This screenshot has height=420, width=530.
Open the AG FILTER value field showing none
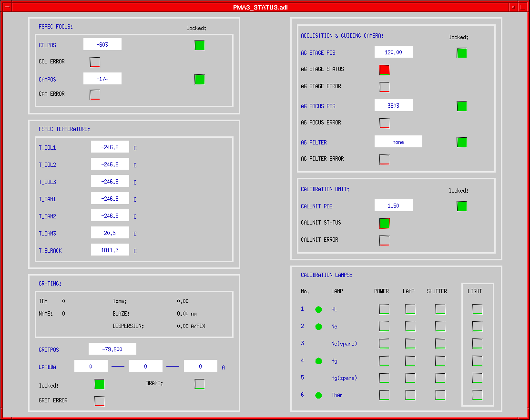pos(398,142)
